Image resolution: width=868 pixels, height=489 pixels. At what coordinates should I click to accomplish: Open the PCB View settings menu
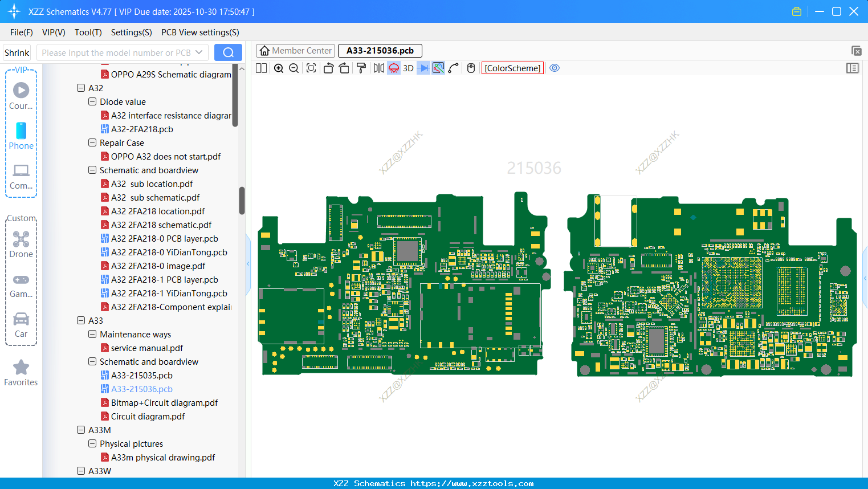click(x=200, y=32)
